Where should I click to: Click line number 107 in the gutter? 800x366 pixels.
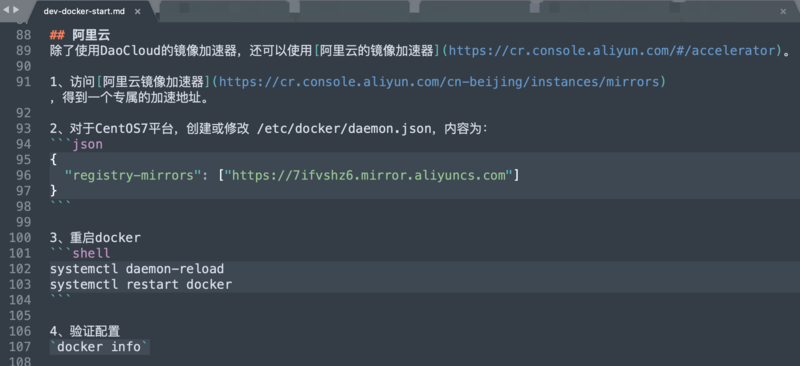[19, 347]
